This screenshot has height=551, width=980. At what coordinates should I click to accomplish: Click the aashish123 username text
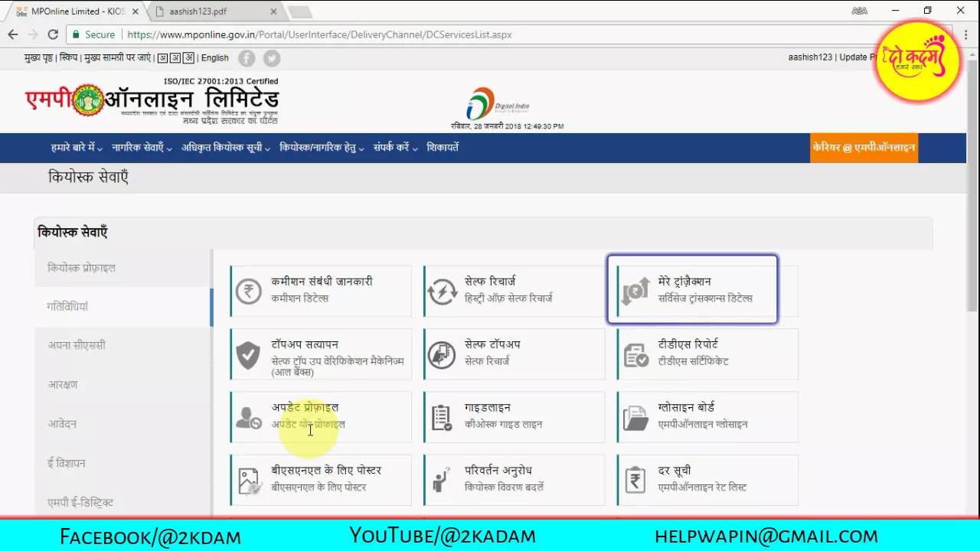tap(810, 57)
